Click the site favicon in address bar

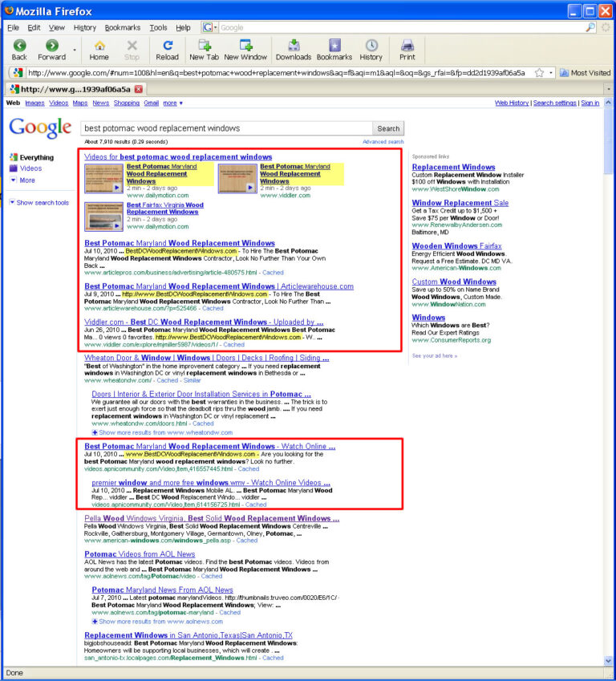point(18,72)
